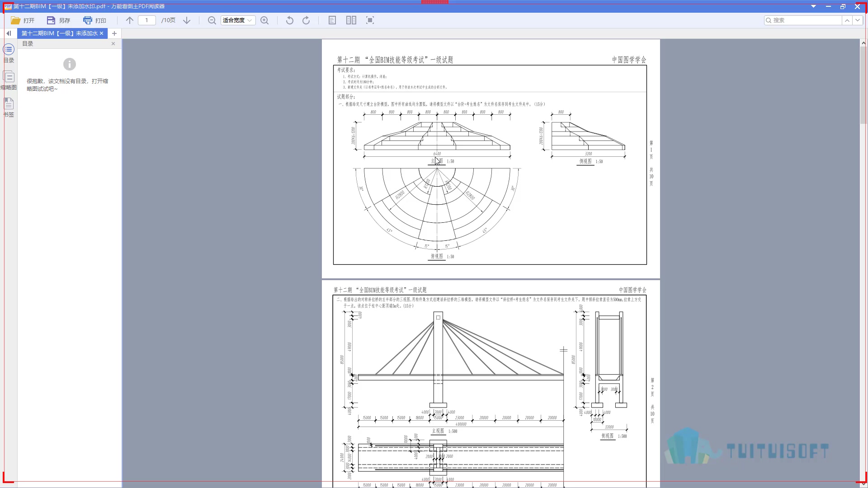The image size is (868, 488).
Task: Open a file with 打开 button
Action: (23, 20)
